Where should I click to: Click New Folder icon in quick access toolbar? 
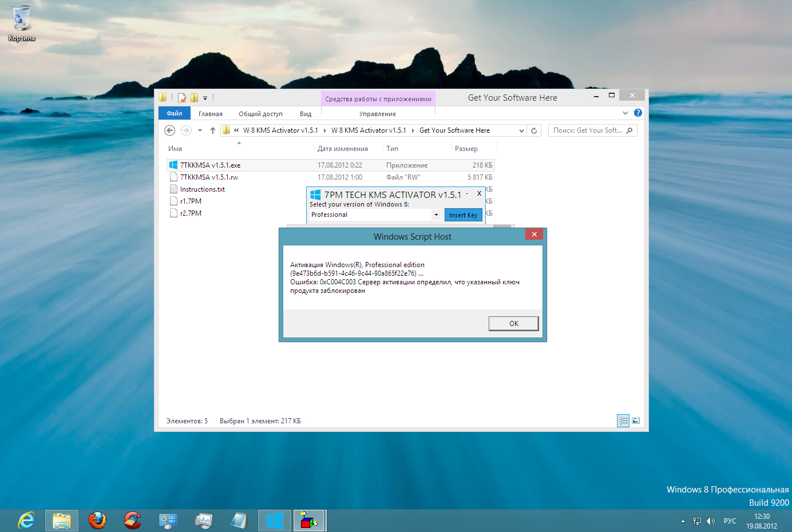[194, 98]
